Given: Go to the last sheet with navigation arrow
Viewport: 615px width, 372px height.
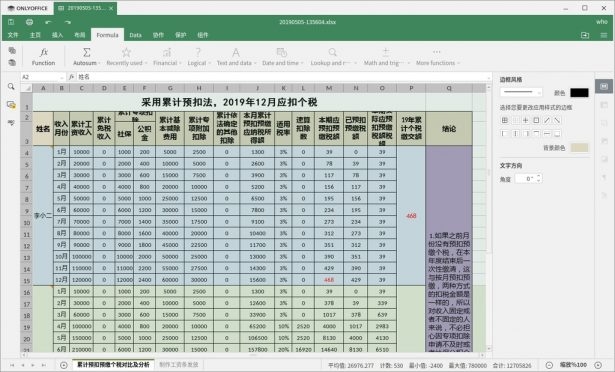Looking at the screenshot, I should click(44, 365).
